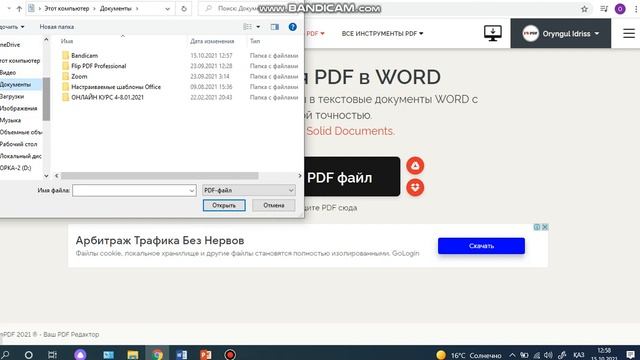The width and height of the screenshot is (640, 360).
Task: Open Windows search on taskbar
Action: (x=6, y=355)
